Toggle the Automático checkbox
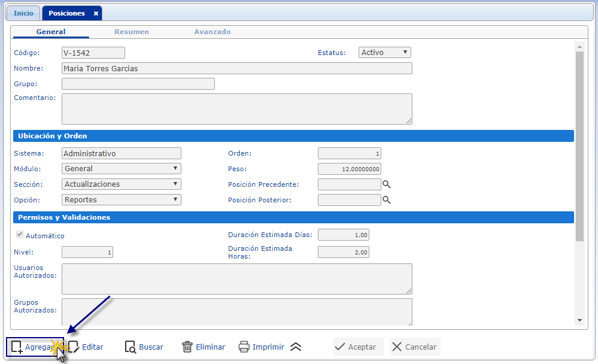Screen dimensions: 598x364 point(20,235)
